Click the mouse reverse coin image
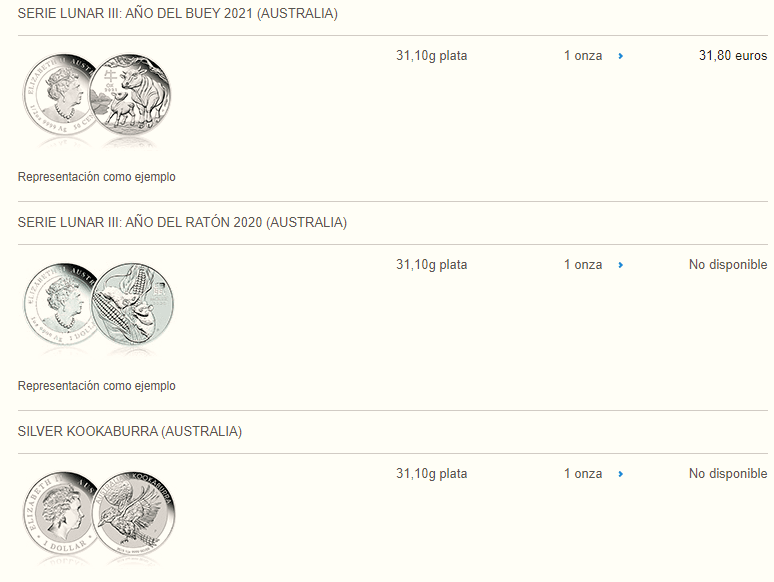 [134, 304]
